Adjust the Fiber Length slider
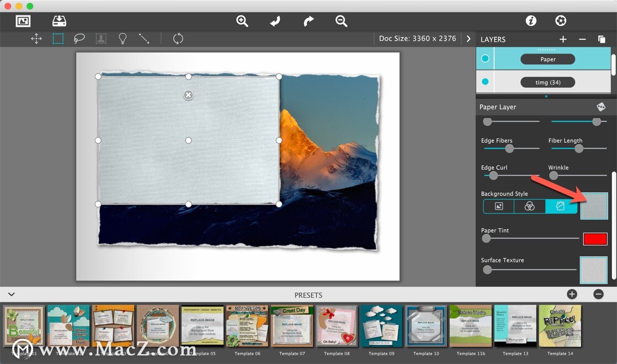The height and width of the screenshot is (364, 617). (579, 148)
